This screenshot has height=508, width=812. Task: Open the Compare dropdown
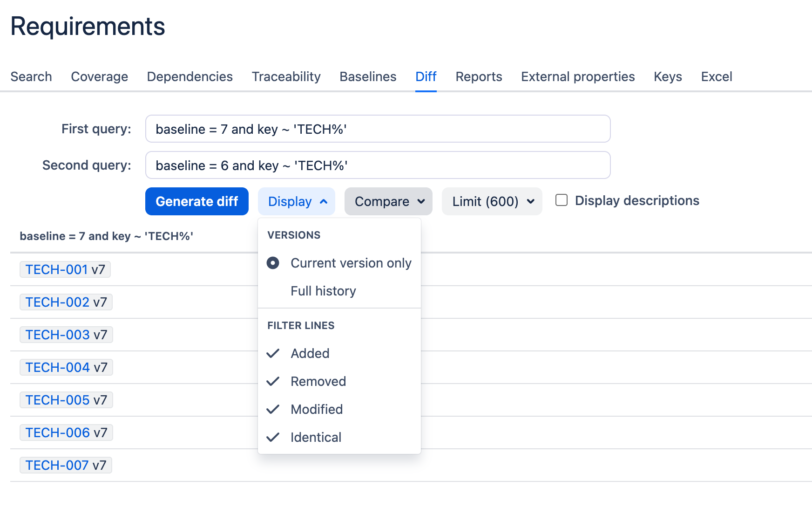point(388,201)
